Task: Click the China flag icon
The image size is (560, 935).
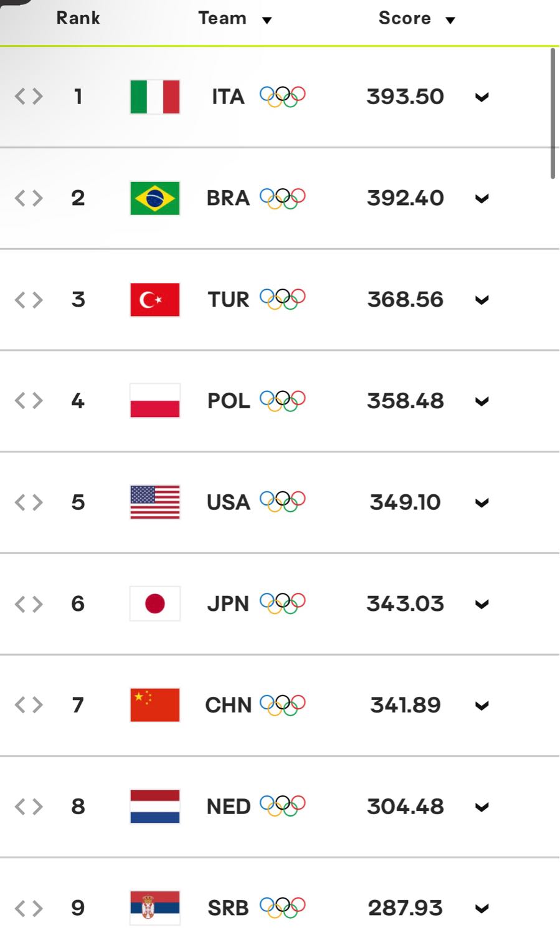Action: click(x=155, y=705)
